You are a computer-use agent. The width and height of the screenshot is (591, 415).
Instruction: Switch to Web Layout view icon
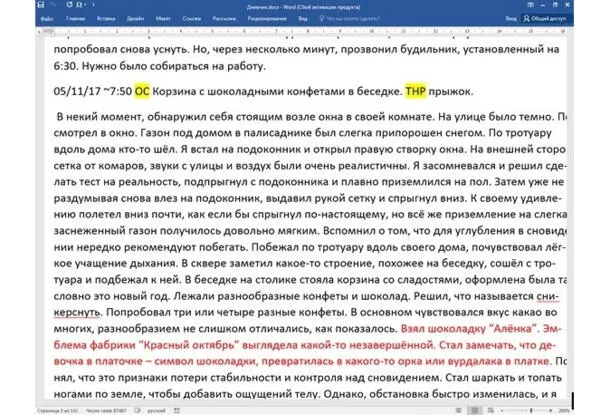[490, 410]
